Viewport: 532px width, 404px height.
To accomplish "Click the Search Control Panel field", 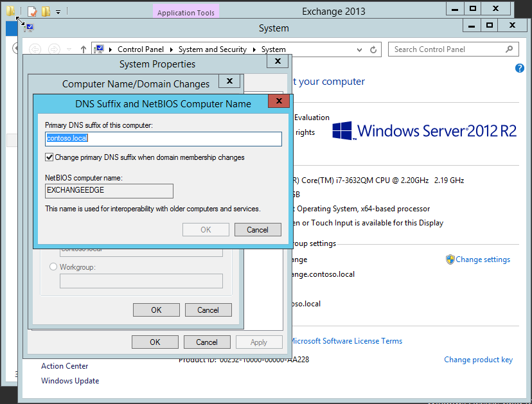I will (453, 49).
